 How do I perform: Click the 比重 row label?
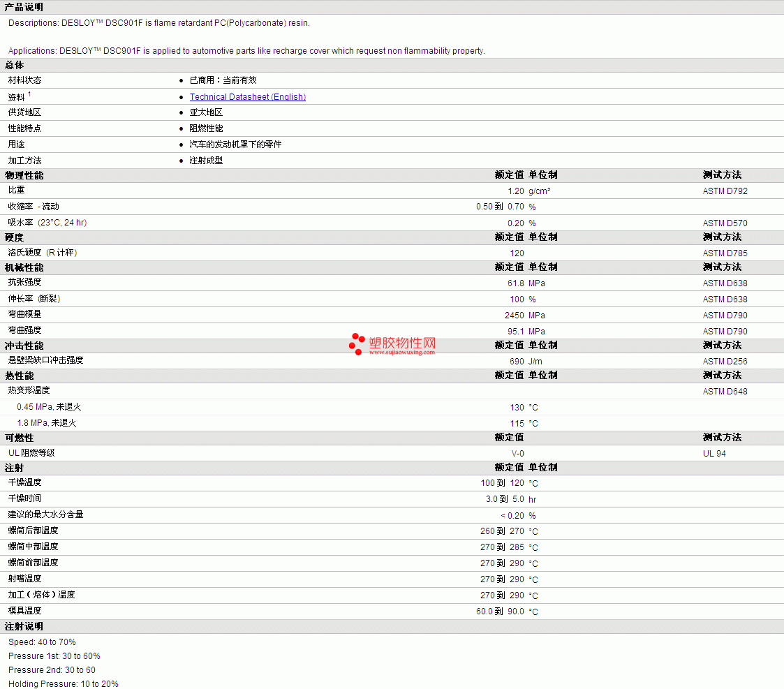click(16, 190)
